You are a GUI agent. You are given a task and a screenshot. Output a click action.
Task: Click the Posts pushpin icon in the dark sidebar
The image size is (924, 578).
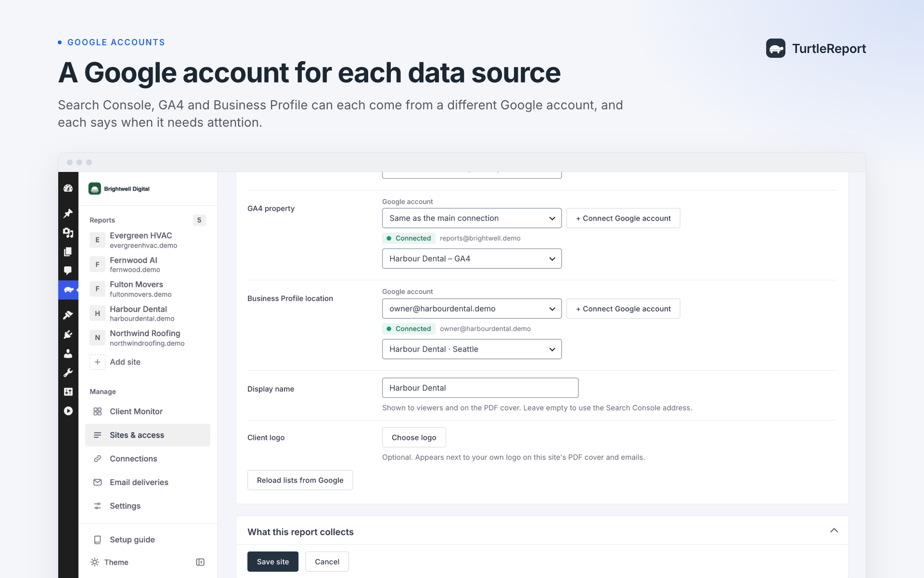68,213
